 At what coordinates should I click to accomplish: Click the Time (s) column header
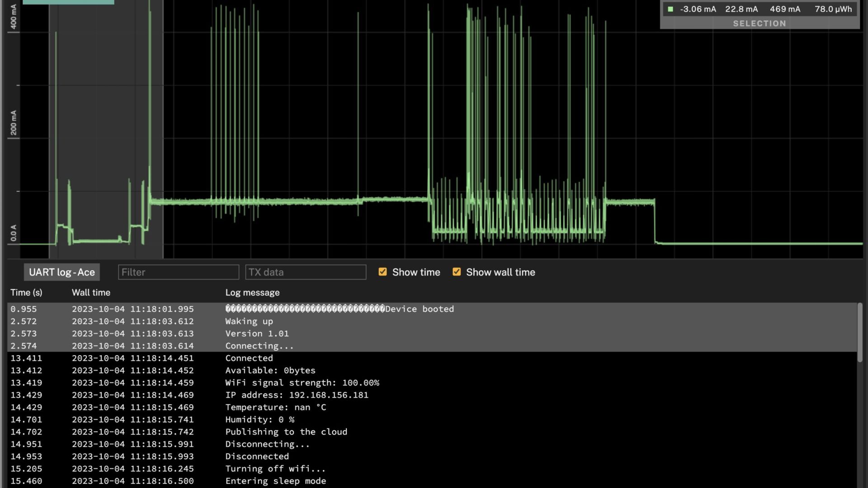pos(26,292)
